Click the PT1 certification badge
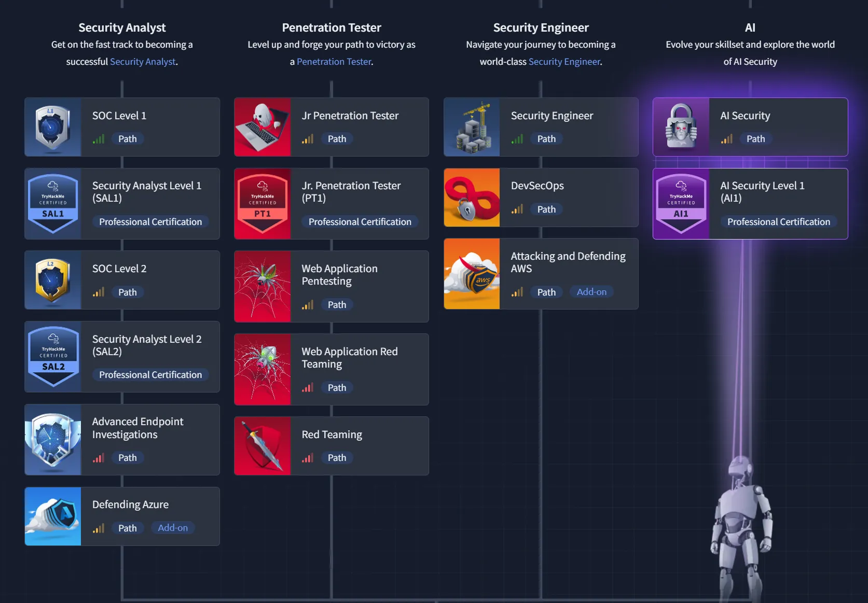This screenshot has height=603, width=868. (263, 204)
